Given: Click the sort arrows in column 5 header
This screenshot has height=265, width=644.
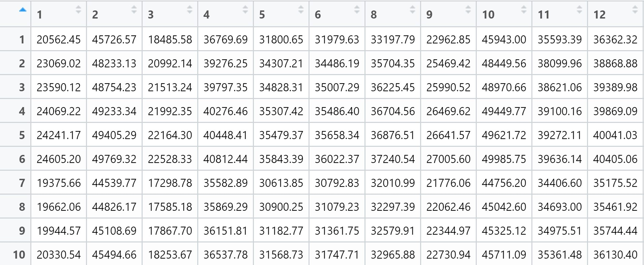Looking at the screenshot, I should (301, 10).
